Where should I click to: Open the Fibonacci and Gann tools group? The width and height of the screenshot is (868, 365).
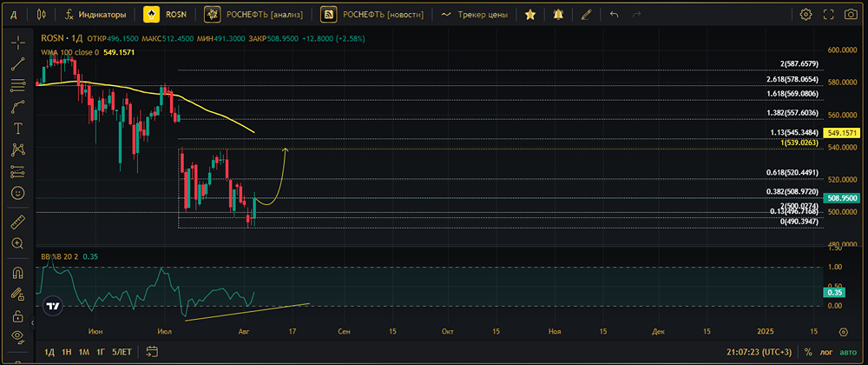(x=17, y=85)
